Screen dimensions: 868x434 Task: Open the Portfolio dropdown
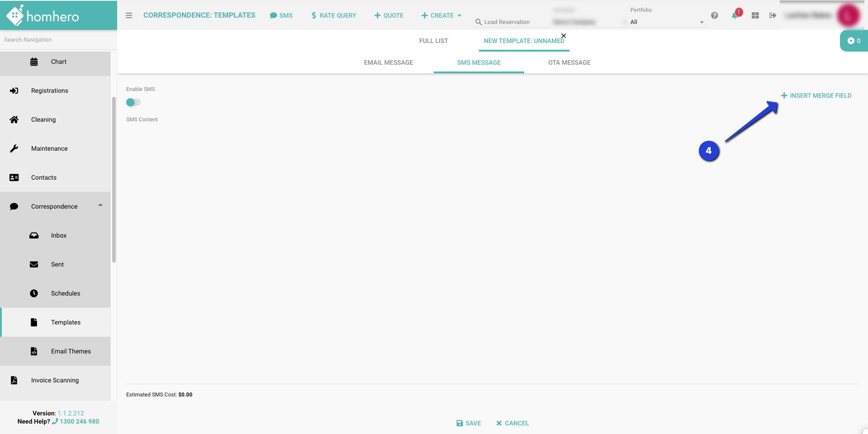[667, 22]
